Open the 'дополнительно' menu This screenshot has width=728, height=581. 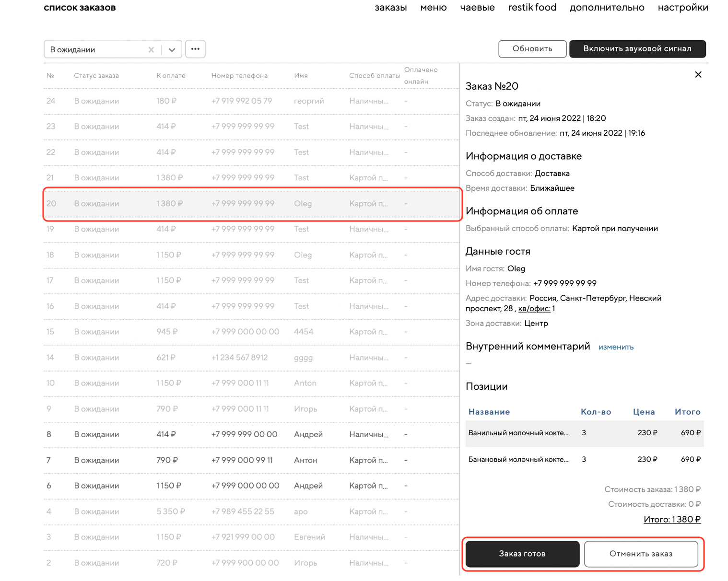607,8
